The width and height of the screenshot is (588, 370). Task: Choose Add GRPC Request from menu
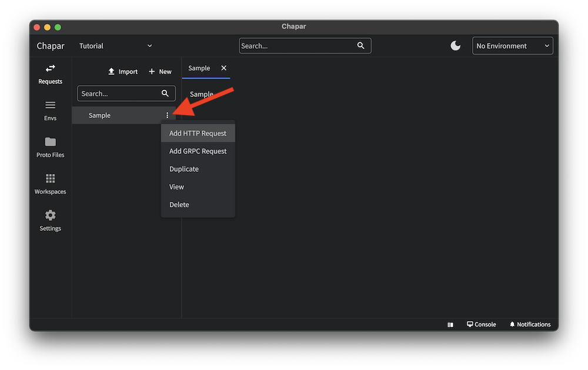click(x=198, y=151)
